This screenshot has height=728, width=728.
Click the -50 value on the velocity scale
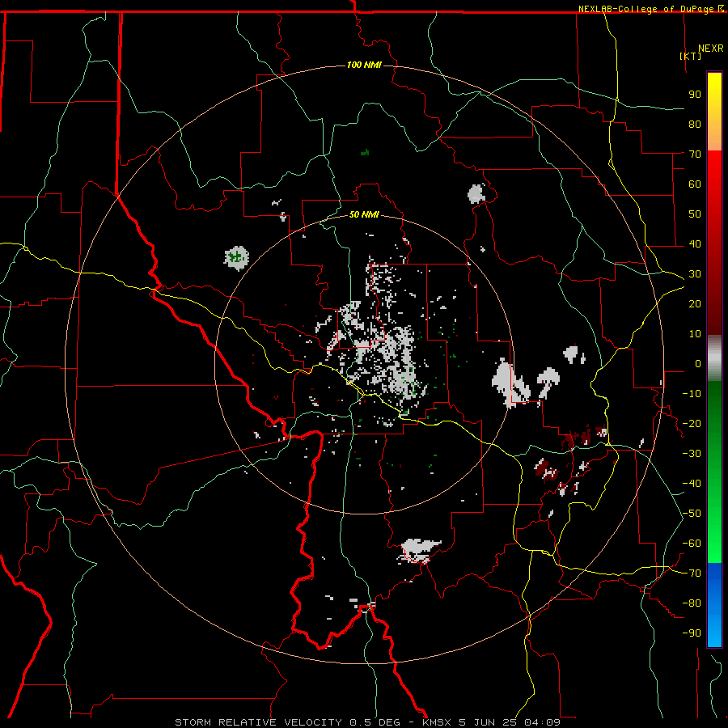pyautogui.click(x=692, y=513)
